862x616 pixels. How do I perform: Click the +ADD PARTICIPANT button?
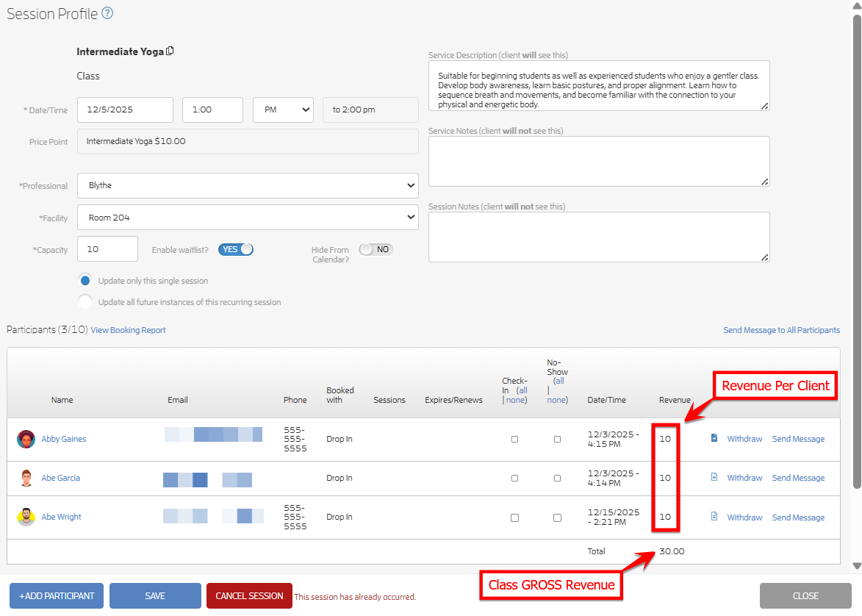click(57, 595)
